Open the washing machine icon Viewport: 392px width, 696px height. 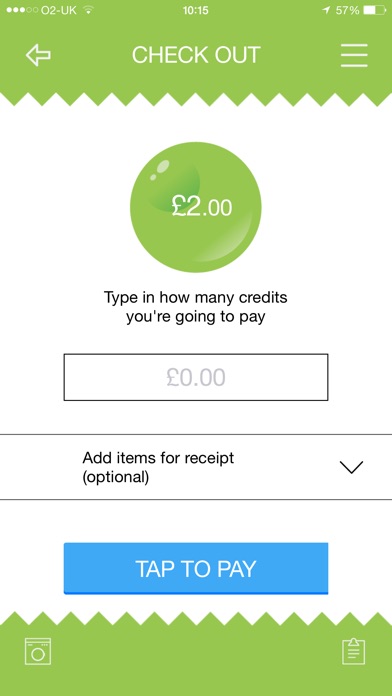coord(38,651)
